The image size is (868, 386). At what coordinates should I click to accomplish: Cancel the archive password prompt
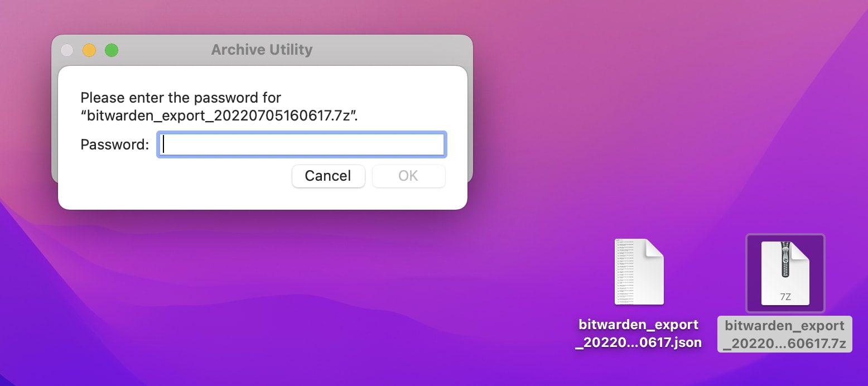(x=328, y=176)
